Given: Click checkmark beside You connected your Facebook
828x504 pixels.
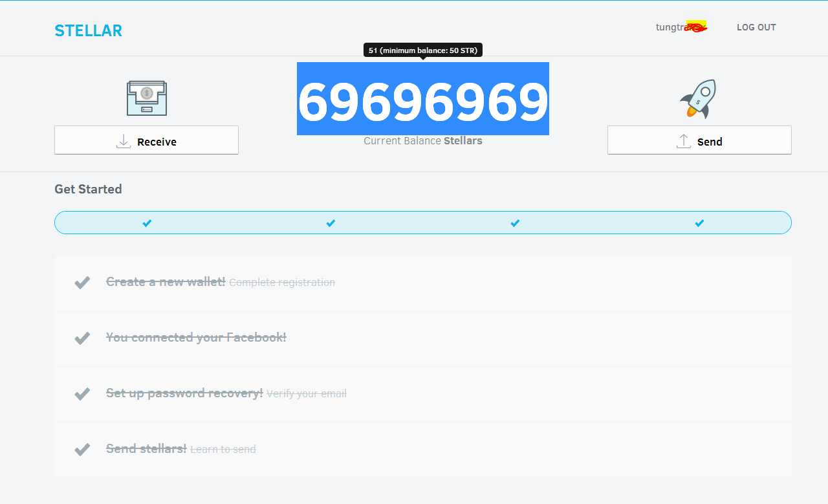Looking at the screenshot, I should coord(82,338).
